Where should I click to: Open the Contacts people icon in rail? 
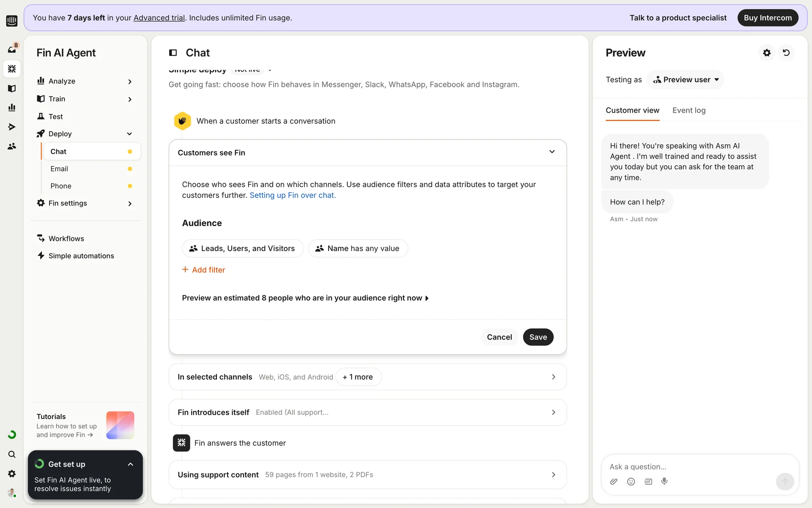(12, 146)
